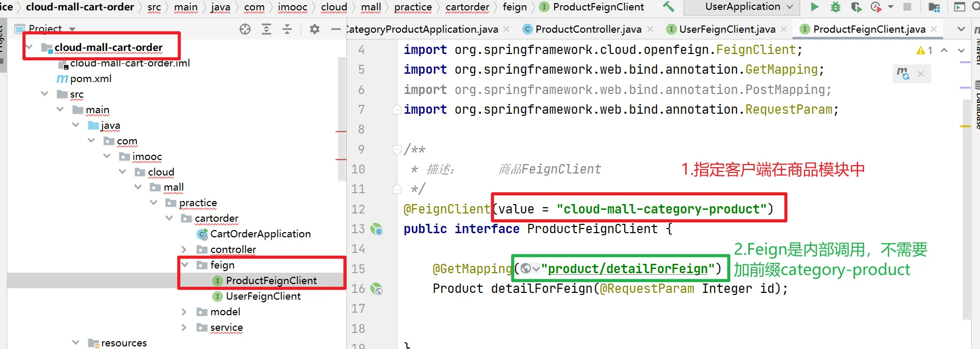Select ProductFeignClient in the project tree
The image size is (980, 349).
click(x=271, y=281)
